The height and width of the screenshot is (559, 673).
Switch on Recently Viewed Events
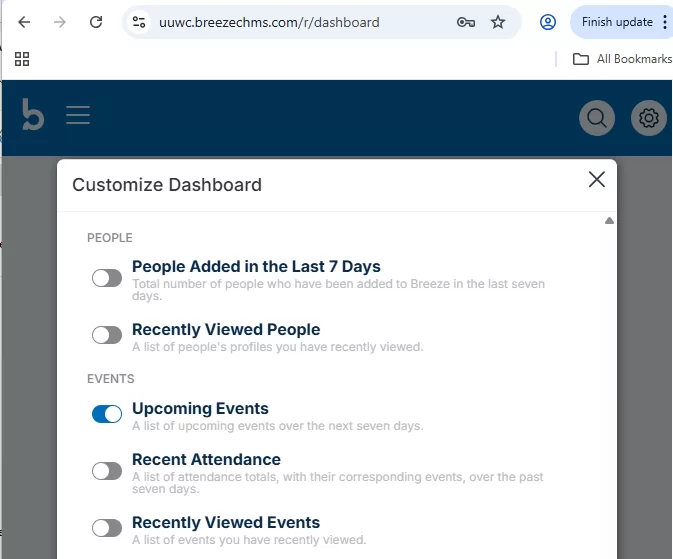(107, 528)
